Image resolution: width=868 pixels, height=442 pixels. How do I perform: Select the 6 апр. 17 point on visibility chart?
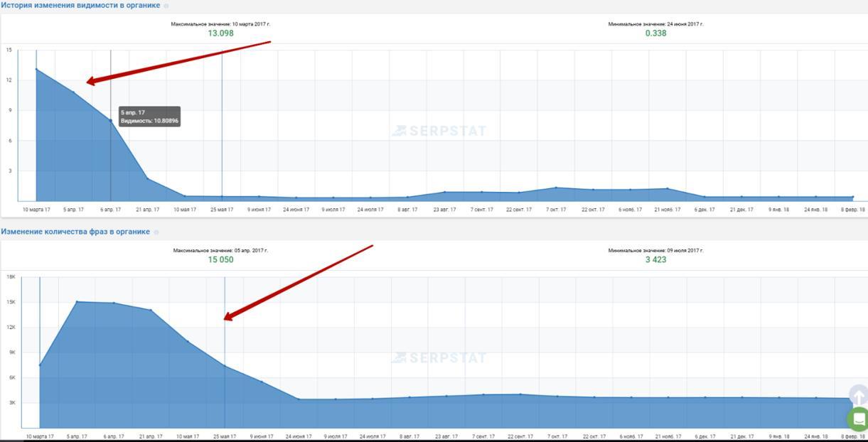110,120
